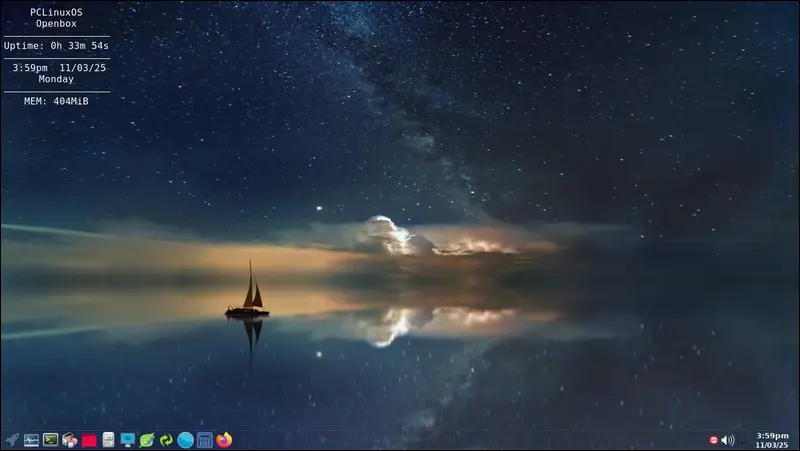Screen dimensions: 800x451
Task: Click the green update arrows icon
Action: (x=166, y=440)
